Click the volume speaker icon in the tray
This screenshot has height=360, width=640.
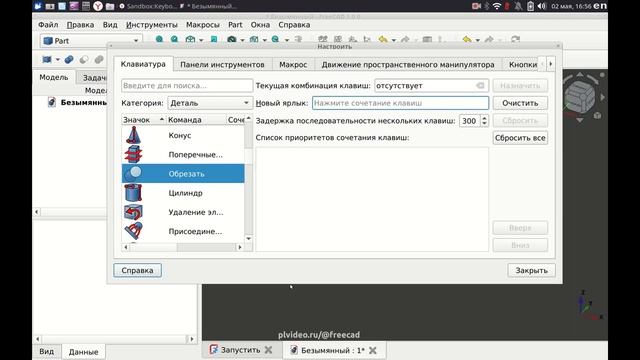[x=542, y=6]
